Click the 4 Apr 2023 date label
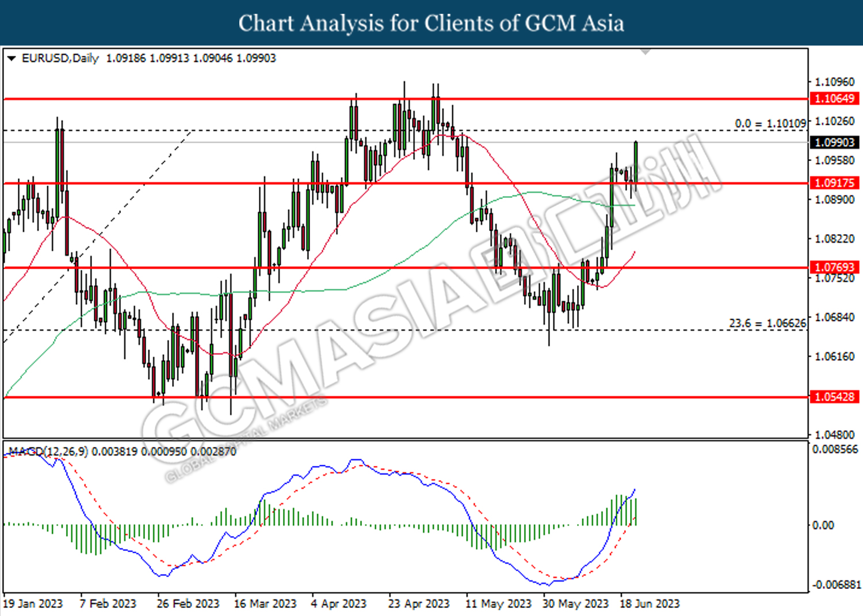The width and height of the screenshot is (863, 616). click(339, 603)
